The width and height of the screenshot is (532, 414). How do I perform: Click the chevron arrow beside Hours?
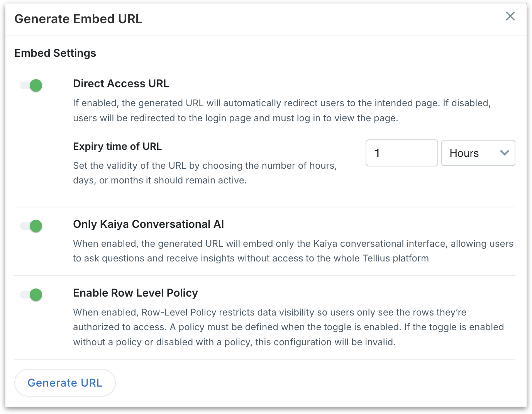[x=504, y=153]
